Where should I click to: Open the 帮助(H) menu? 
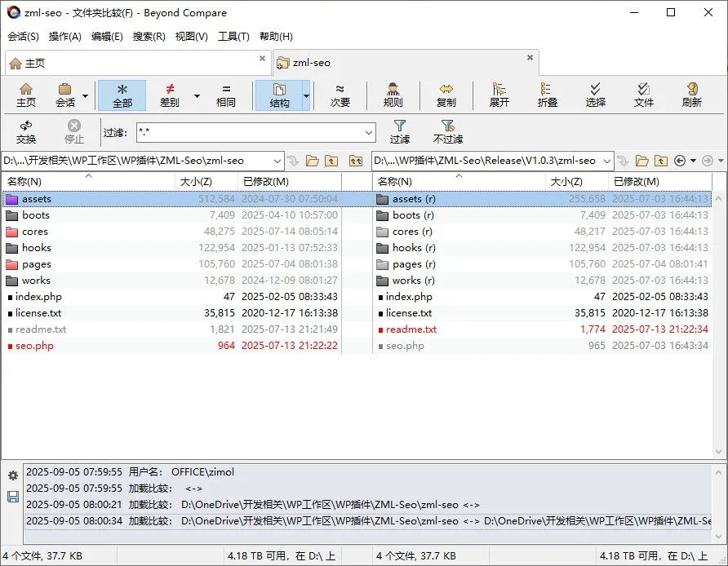point(276,36)
